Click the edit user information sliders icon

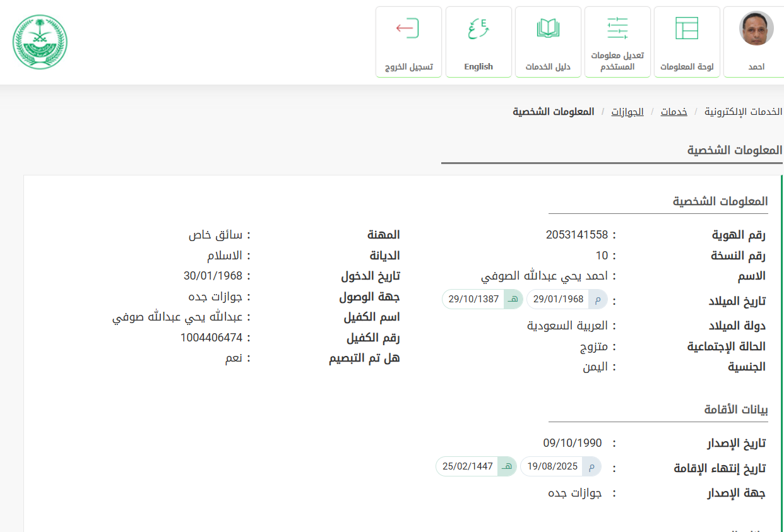point(617,28)
